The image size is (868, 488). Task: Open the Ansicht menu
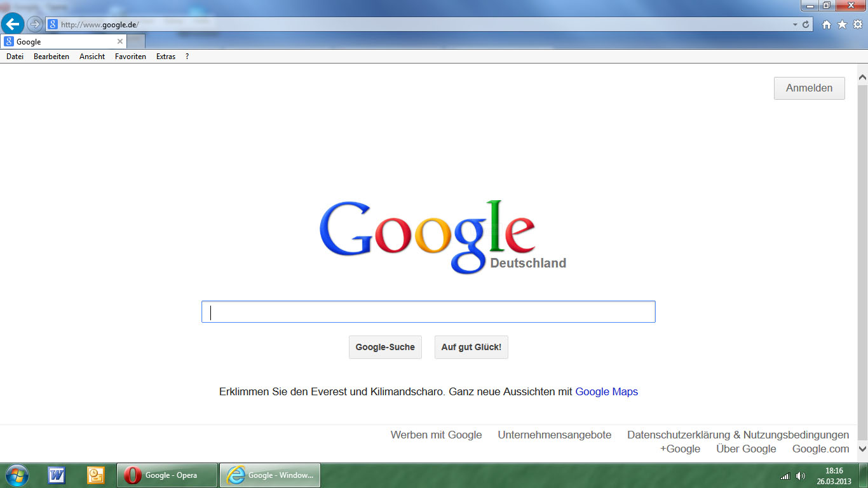click(x=92, y=57)
